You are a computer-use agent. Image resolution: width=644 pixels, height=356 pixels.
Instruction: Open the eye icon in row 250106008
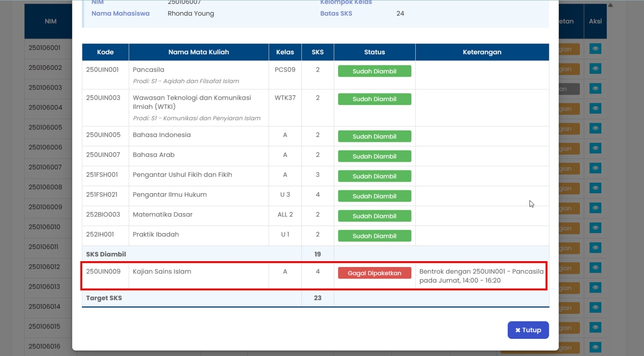[595, 188]
